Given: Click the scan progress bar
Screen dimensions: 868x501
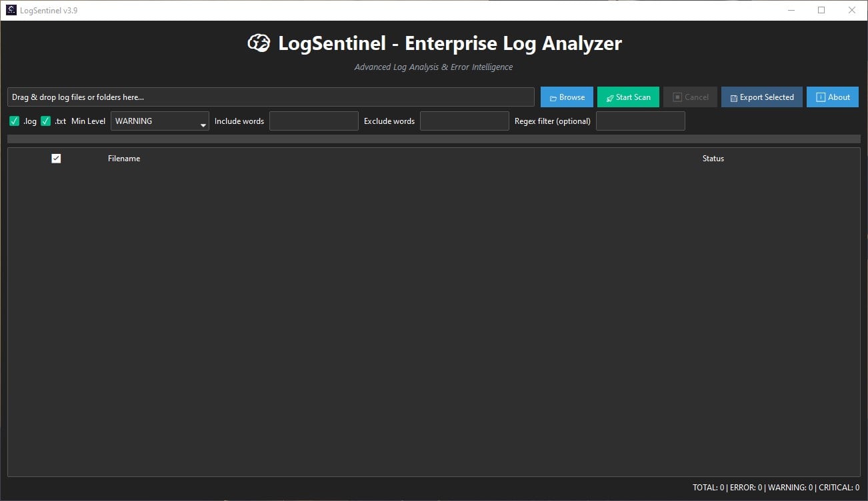Looking at the screenshot, I should 434,139.
